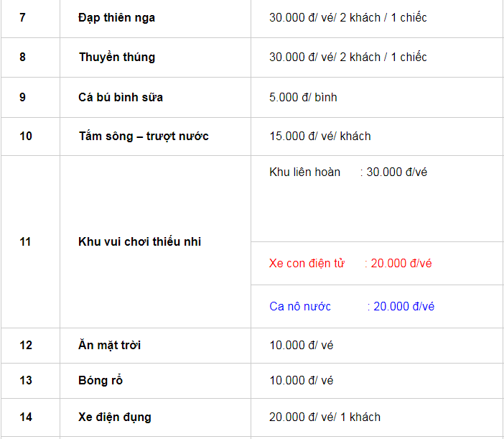The image size is (504, 439).
Task: Click row number 7 cell
Action: pyautogui.click(x=23, y=17)
